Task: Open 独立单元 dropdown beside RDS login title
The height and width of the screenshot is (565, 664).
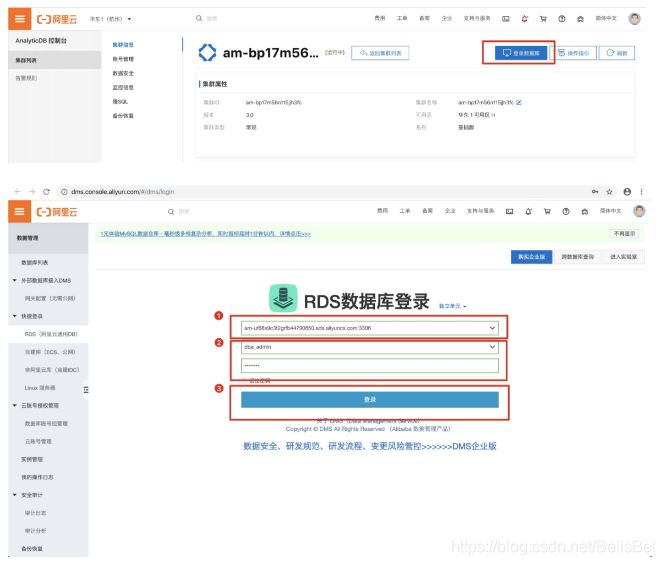Action: [x=453, y=306]
